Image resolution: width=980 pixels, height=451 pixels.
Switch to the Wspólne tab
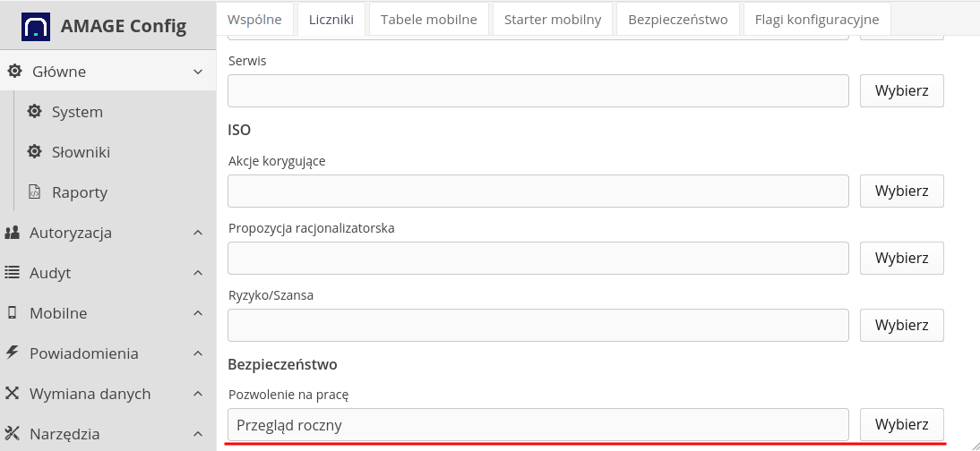254,19
